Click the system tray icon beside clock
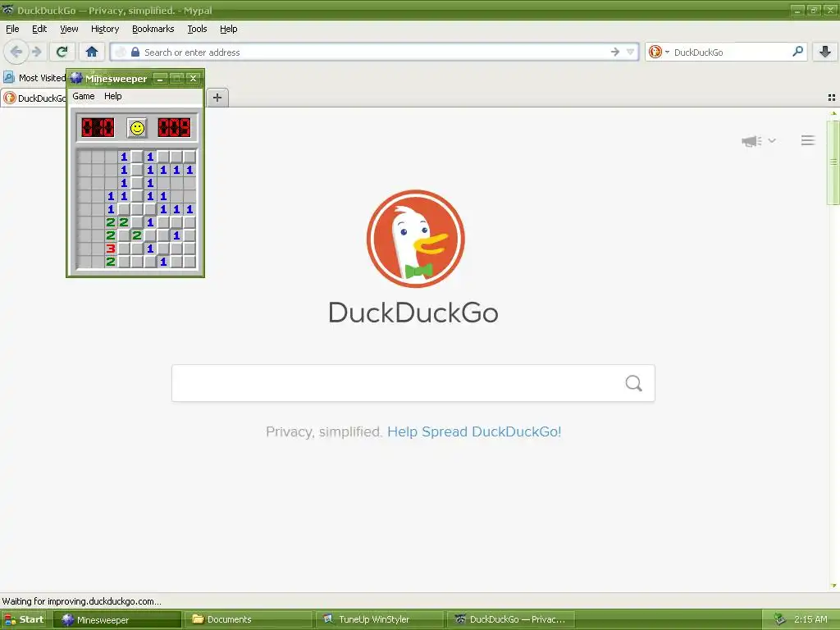This screenshot has height=630, width=840. point(779,619)
